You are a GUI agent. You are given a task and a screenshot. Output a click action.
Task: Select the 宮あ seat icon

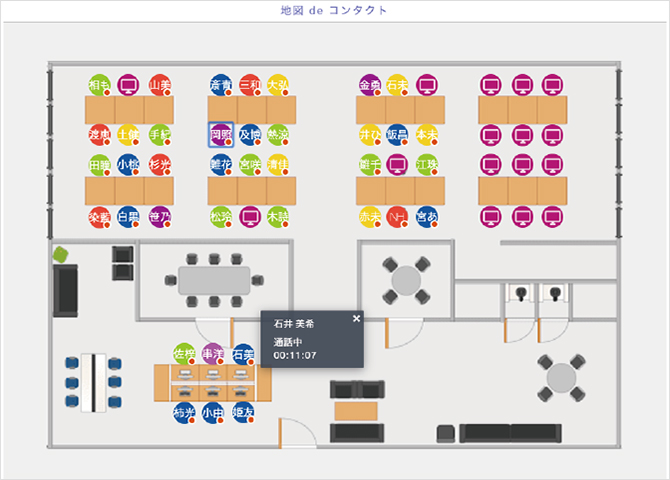tap(427, 217)
